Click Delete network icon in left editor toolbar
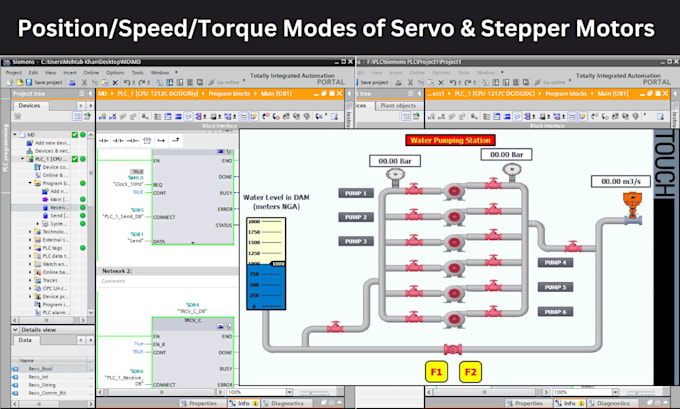 113,116
